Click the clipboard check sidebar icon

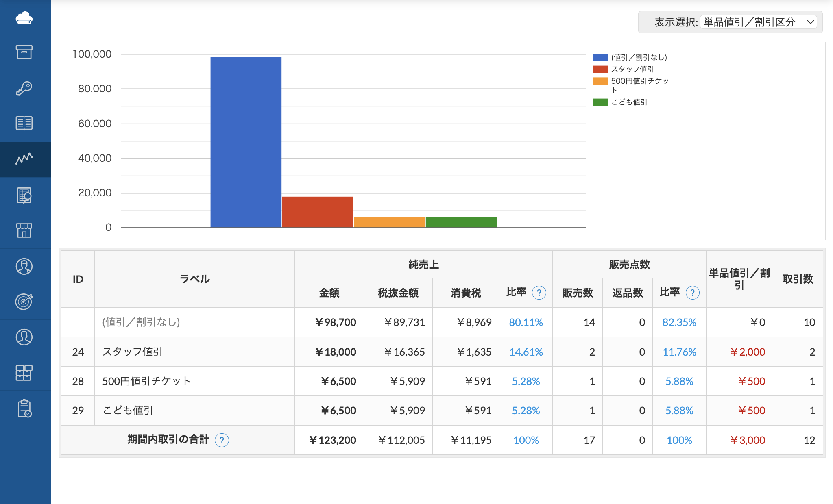point(24,408)
